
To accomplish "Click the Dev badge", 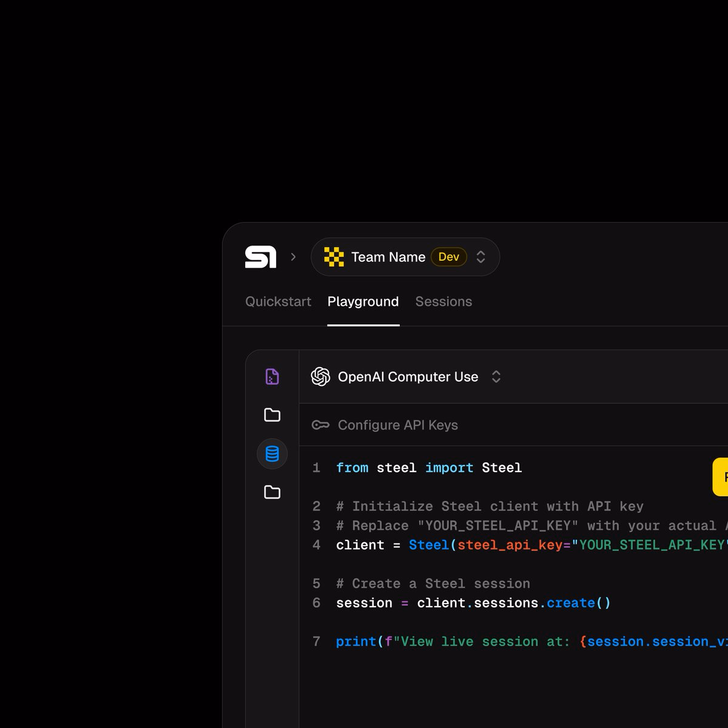I will pos(449,257).
